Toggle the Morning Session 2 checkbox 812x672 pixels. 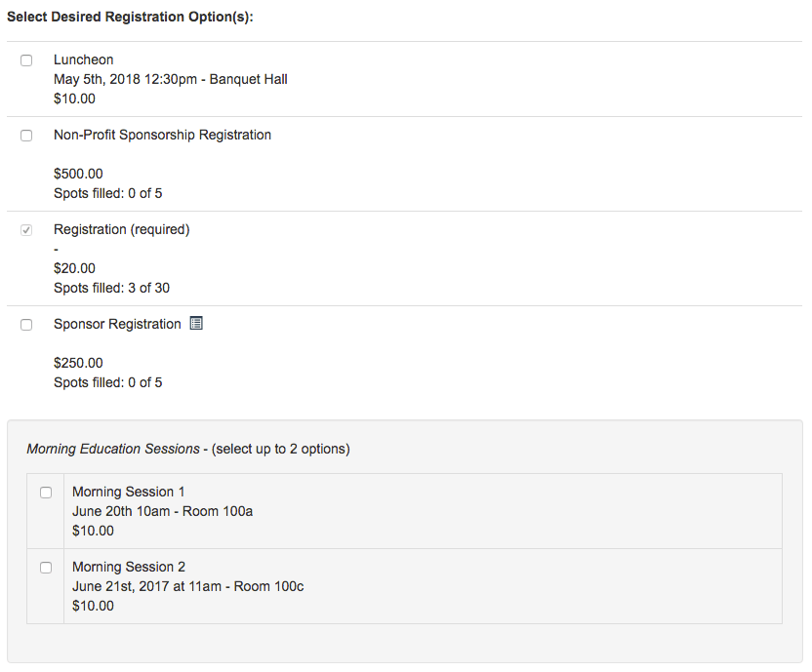click(x=46, y=568)
